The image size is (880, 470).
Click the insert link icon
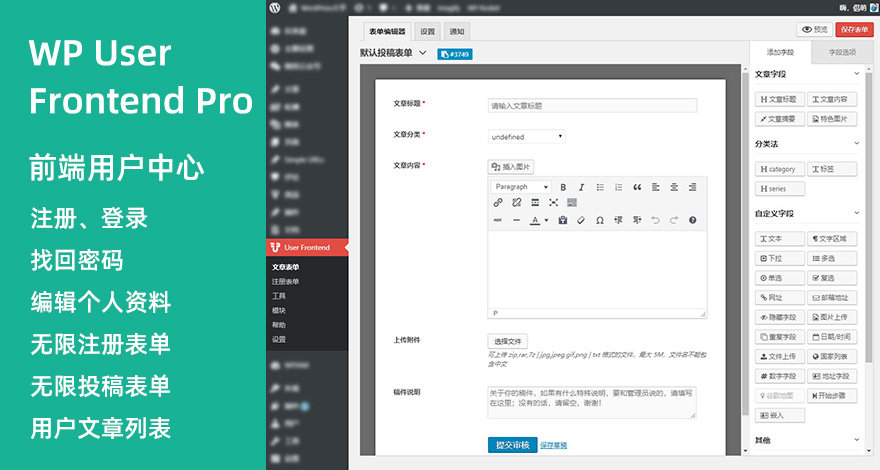[498, 203]
